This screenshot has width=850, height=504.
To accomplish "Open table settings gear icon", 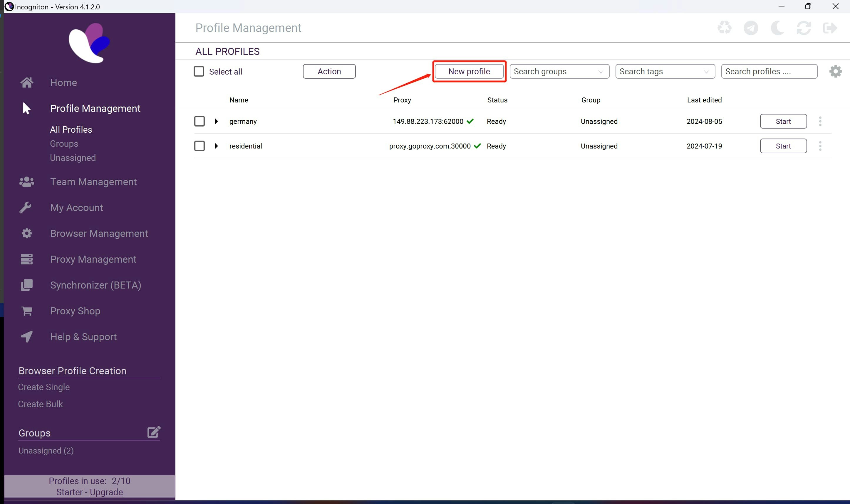I will pos(835,71).
